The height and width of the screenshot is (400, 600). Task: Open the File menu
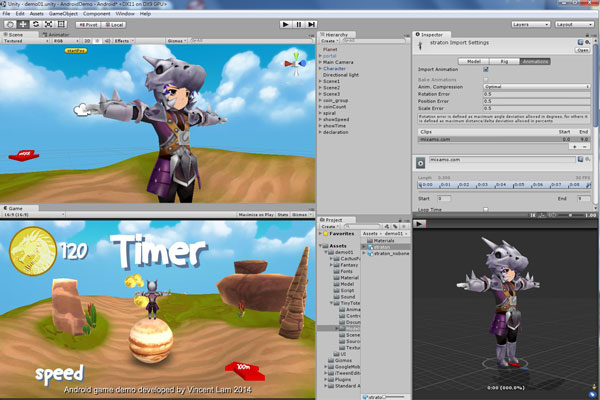click(7, 13)
